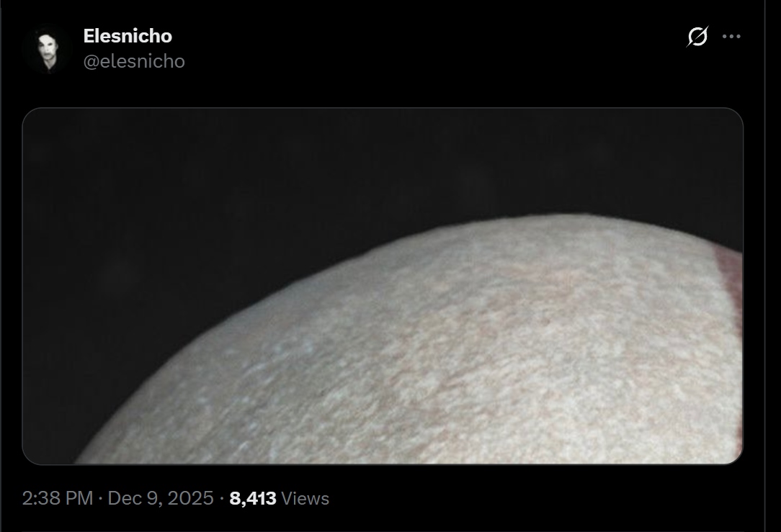Viewport: 781px width, 532px height.
Task: Visit the @elesnicho handle profile
Action: (134, 61)
